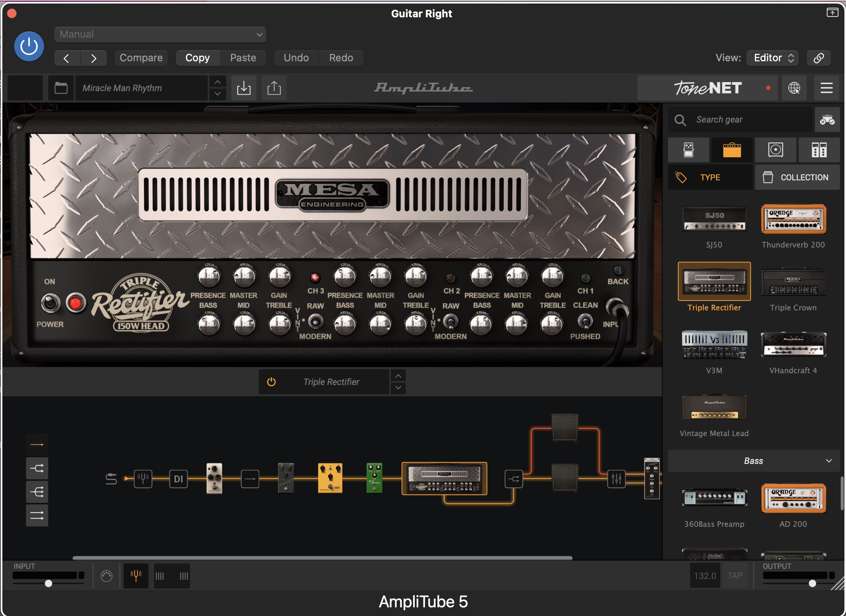The image size is (846, 616).
Task: Select channel CH 3 red LED
Action: [315, 278]
